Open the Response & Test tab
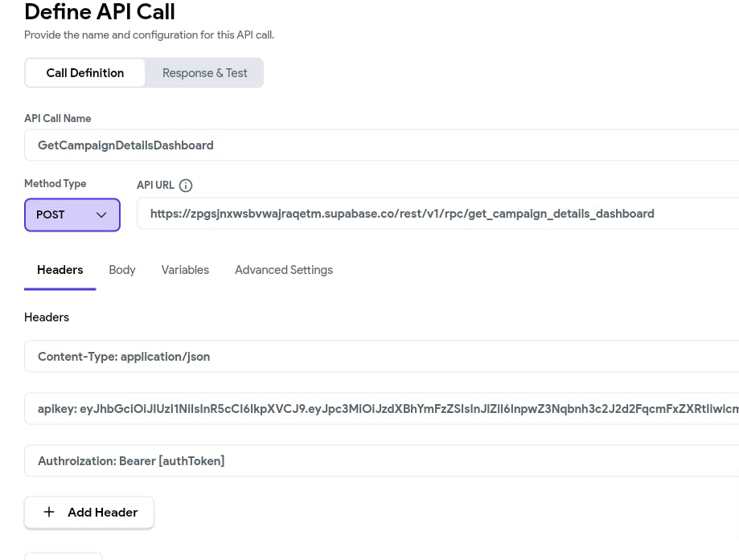 [x=204, y=73]
